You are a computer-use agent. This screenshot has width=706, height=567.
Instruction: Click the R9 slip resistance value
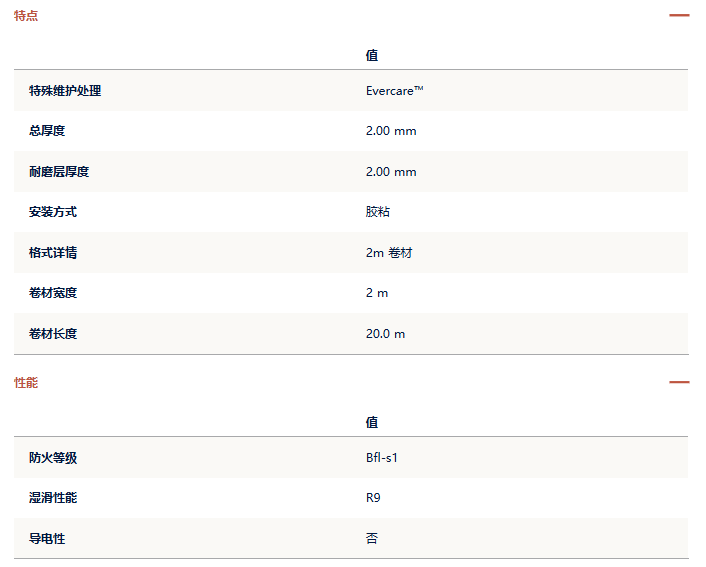(x=373, y=498)
